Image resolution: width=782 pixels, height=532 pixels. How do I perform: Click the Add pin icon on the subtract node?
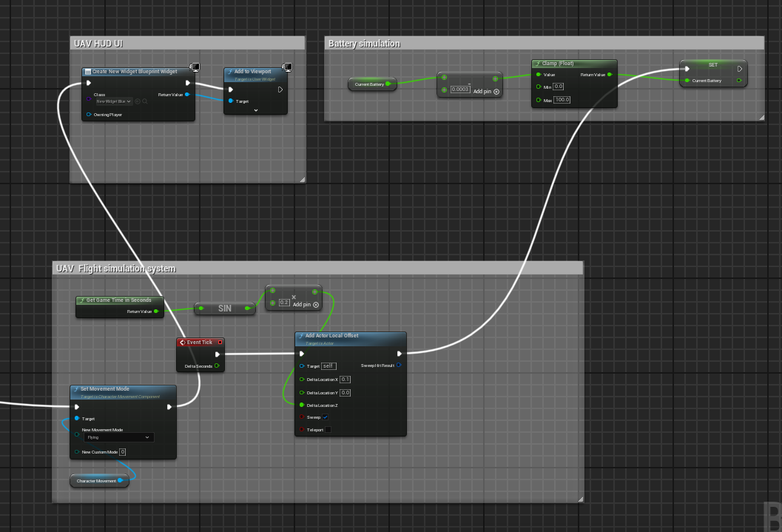click(x=496, y=92)
